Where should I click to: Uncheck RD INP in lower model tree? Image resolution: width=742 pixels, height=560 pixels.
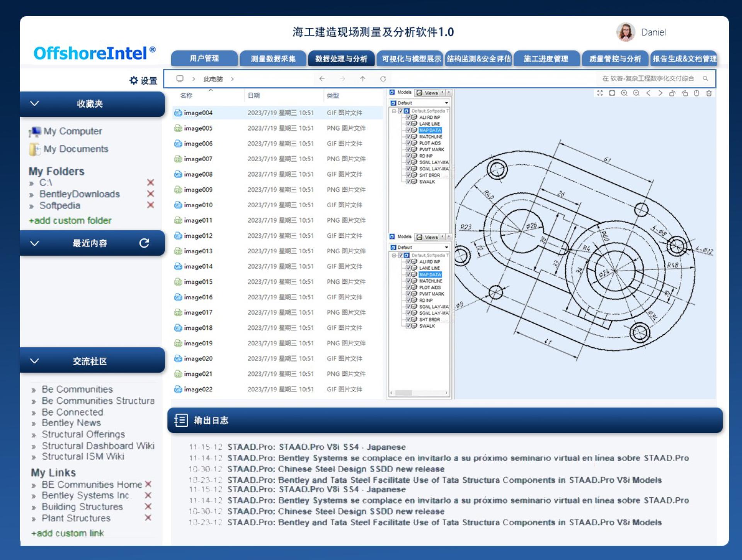408,300
